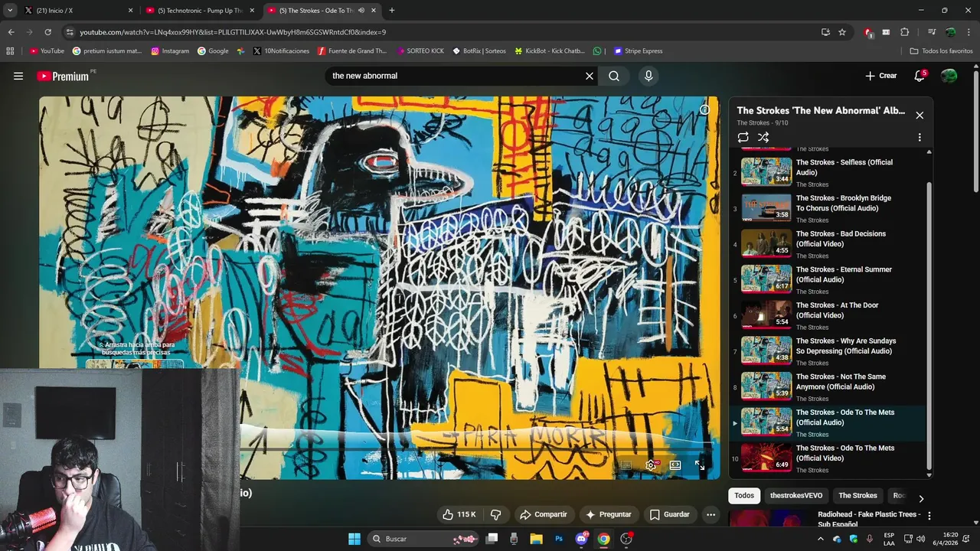Toggle playlist shuffle
Viewport: 980px width, 551px height.
tap(763, 138)
